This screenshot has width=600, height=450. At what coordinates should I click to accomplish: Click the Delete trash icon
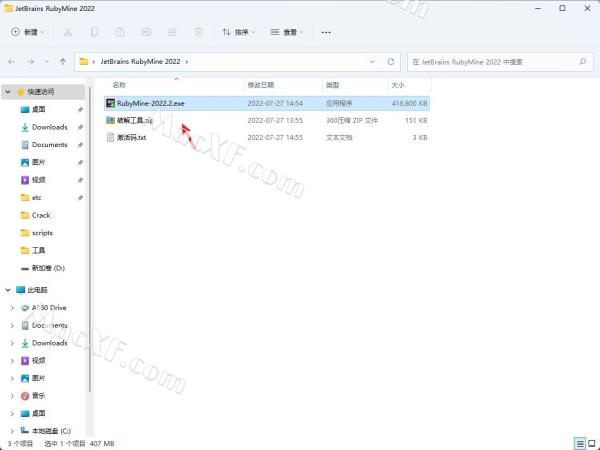(199, 32)
